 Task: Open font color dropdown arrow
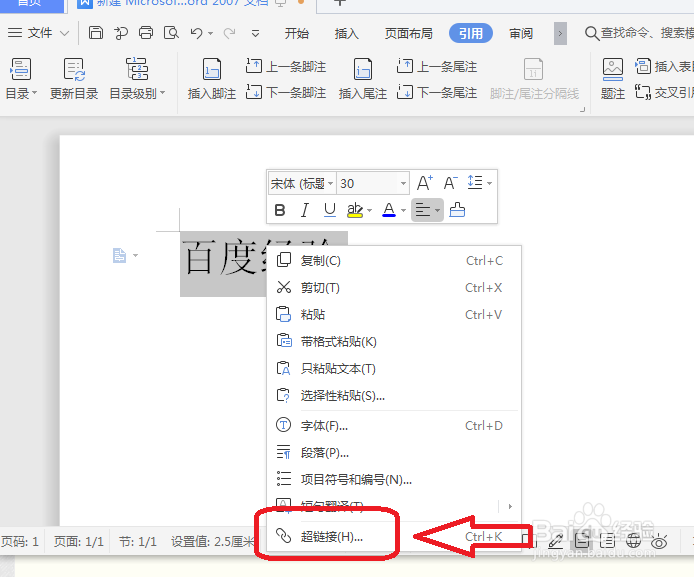(x=403, y=210)
